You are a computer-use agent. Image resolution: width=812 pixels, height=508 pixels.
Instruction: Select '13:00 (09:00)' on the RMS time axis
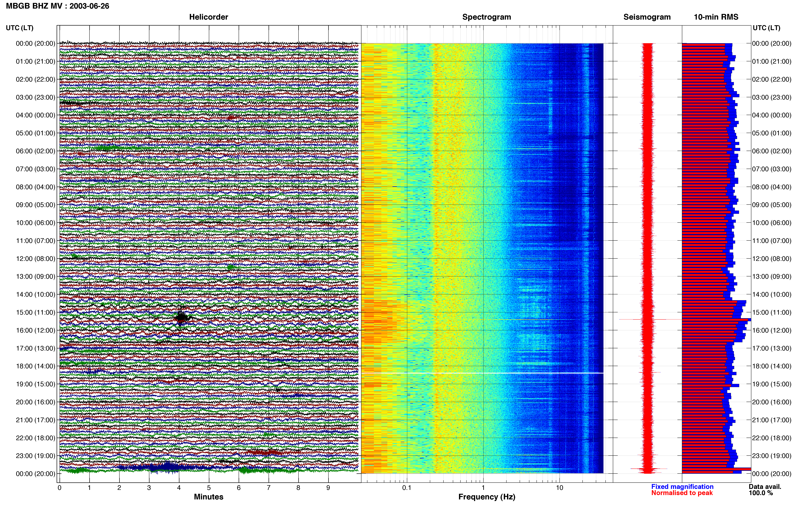click(x=772, y=277)
